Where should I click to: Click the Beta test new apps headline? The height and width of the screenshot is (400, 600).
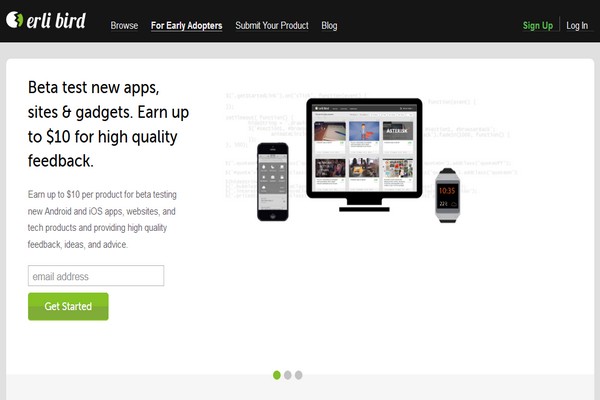[x=108, y=124]
